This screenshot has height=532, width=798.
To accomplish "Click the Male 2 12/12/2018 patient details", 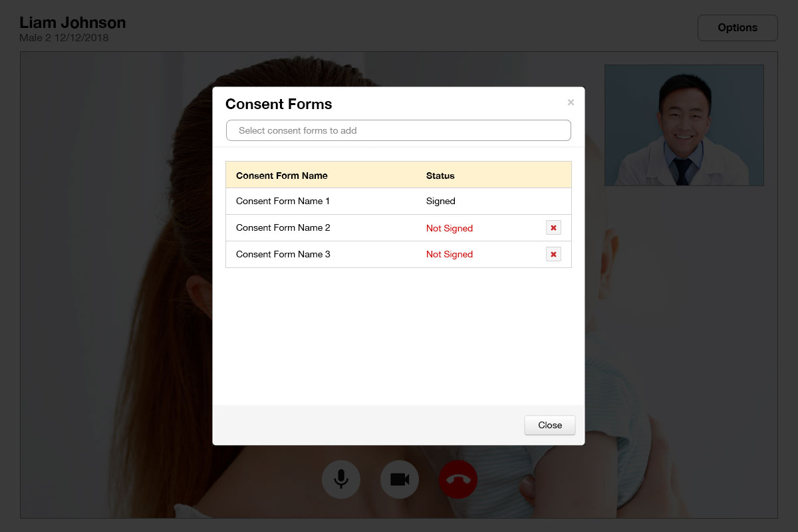I will 64,38.
